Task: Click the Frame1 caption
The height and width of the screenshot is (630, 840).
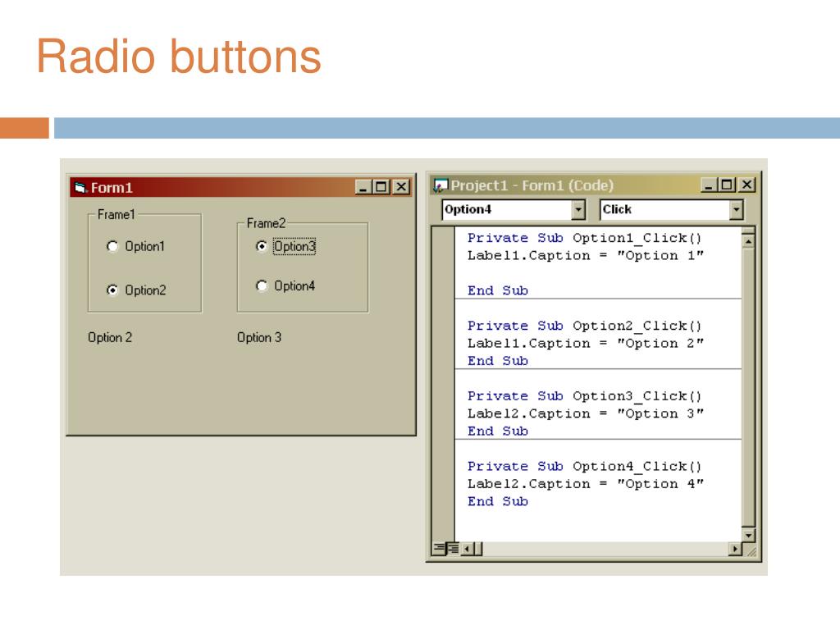Action: coord(116,214)
